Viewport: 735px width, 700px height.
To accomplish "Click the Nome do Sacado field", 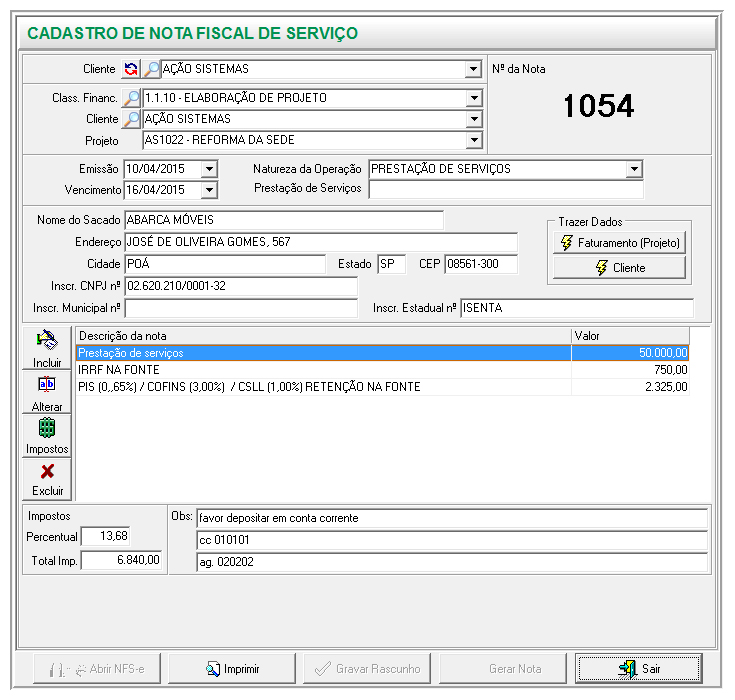I will [284, 220].
